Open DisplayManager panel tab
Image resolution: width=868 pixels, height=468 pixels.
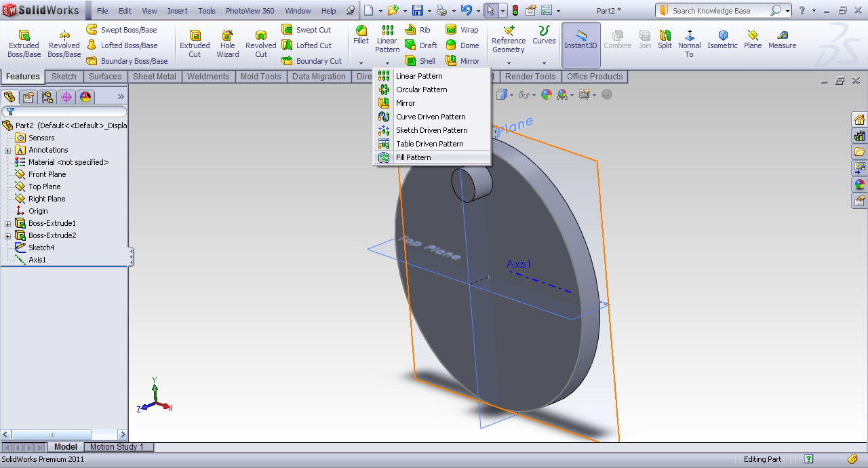click(85, 97)
